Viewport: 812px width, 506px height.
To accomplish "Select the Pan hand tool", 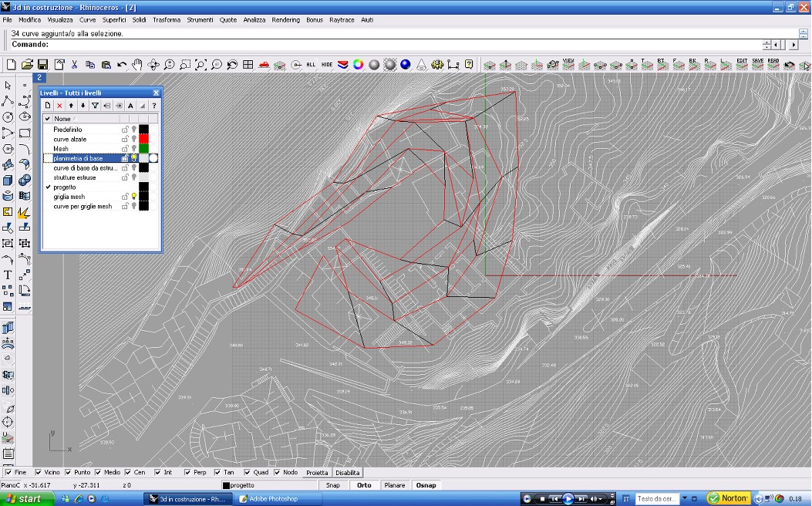I will (x=136, y=65).
